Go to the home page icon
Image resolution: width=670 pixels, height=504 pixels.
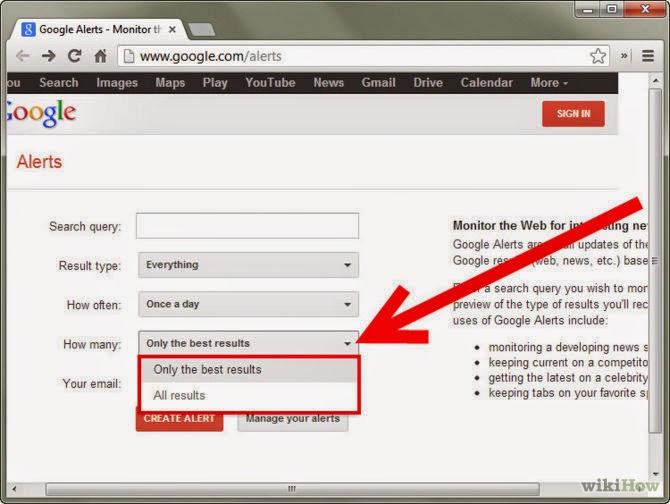100,56
